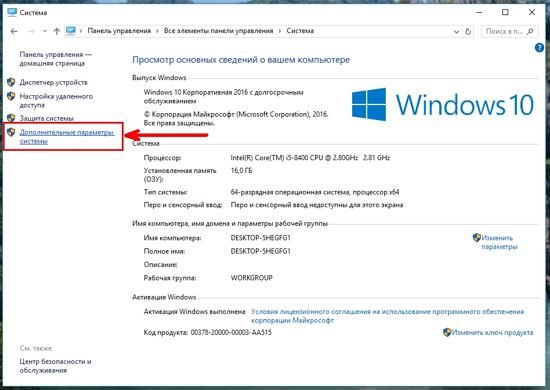This screenshot has width=550, height=390.
Task: Click 'Изменить параметры' link
Action: [x=499, y=242]
